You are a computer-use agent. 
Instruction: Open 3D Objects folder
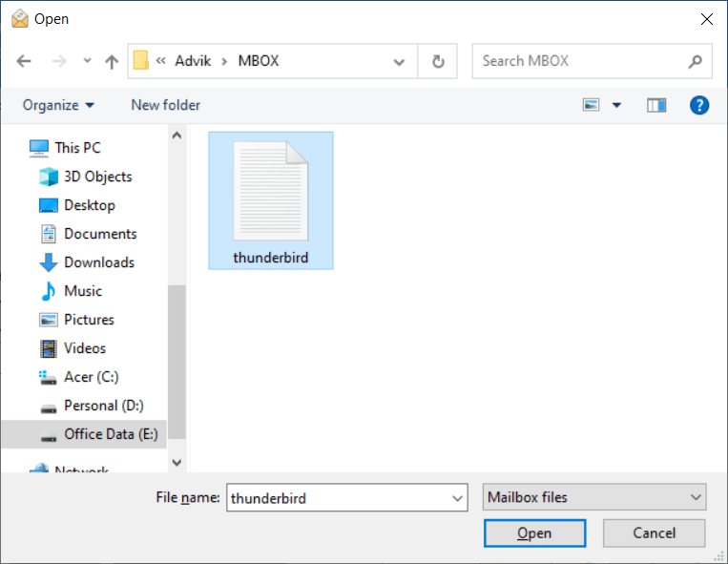click(x=98, y=177)
